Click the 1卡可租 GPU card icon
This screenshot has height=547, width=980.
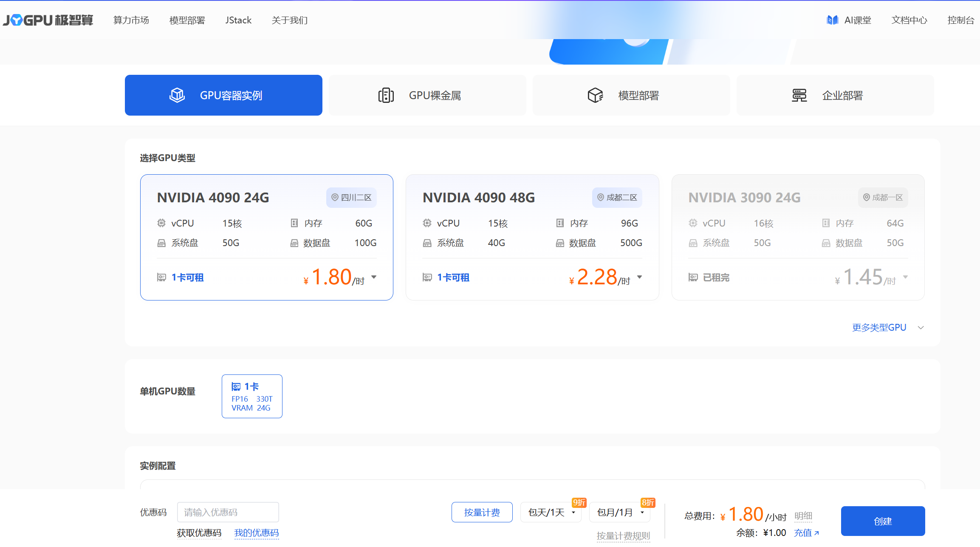[162, 277]
